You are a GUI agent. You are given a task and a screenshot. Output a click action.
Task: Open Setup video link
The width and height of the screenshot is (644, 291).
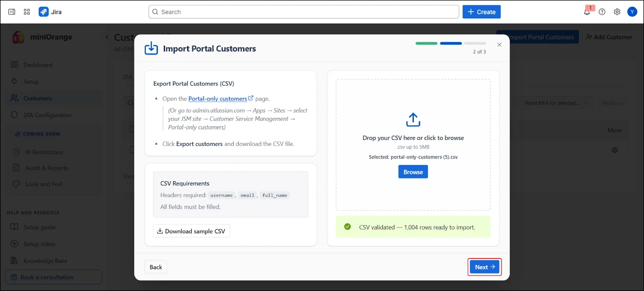[39, 244]
